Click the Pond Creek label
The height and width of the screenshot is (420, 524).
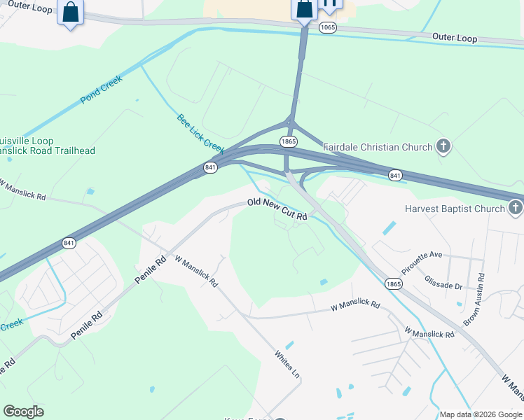tap(102, 90)
